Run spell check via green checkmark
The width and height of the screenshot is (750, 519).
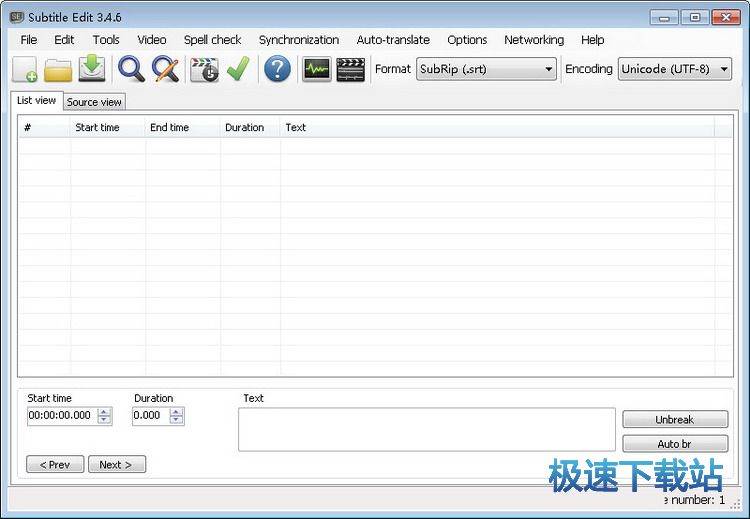click(237, 69)
